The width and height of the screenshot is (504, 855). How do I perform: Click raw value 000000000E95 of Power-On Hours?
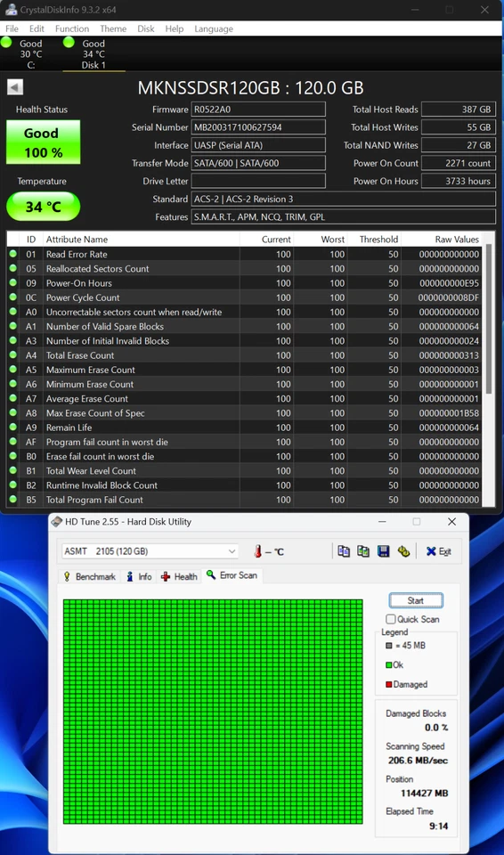pos(449,283)
